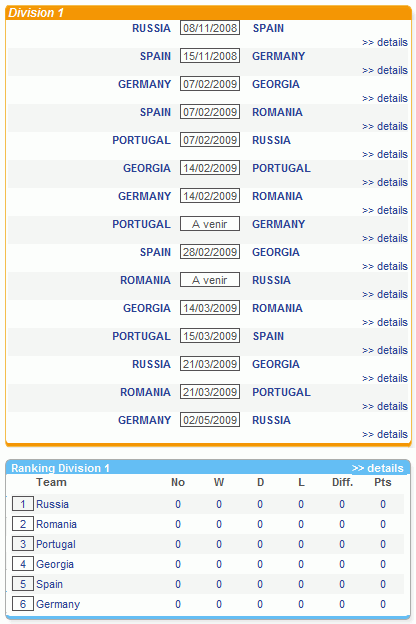Open details for Russia vs Spain match

(x=385, y=42)
